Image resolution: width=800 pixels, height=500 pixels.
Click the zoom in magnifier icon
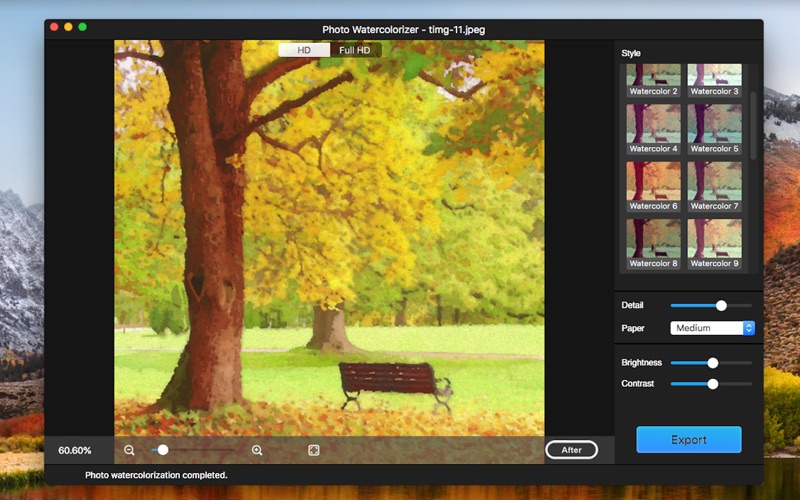pos(257,450)
